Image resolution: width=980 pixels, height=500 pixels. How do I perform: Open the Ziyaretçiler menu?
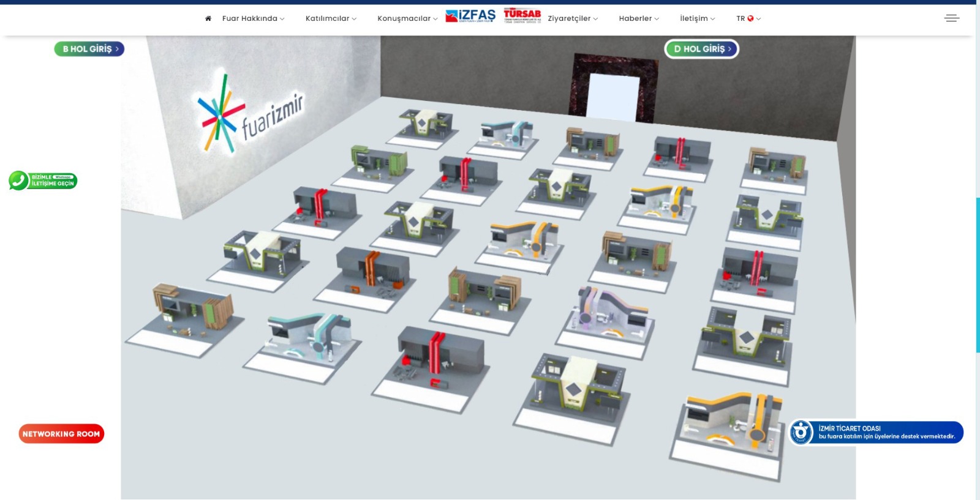pos(573,18)
